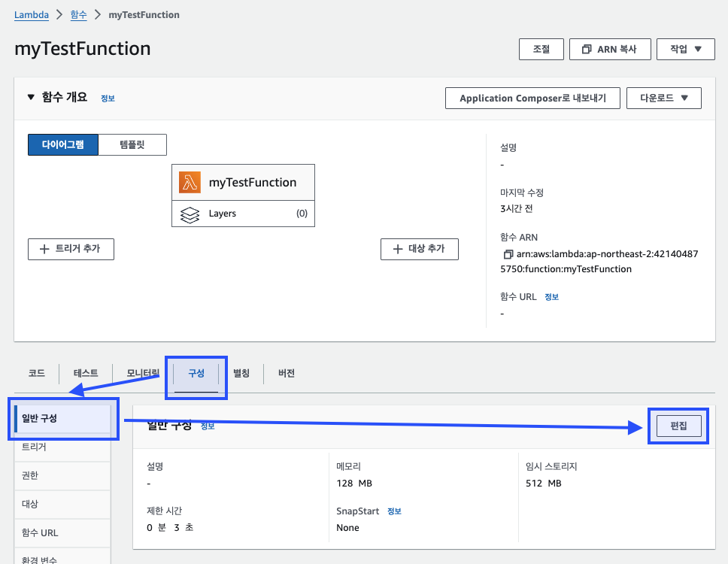
Task: Select 대상 in the side menu
Action: pos(62,504)
